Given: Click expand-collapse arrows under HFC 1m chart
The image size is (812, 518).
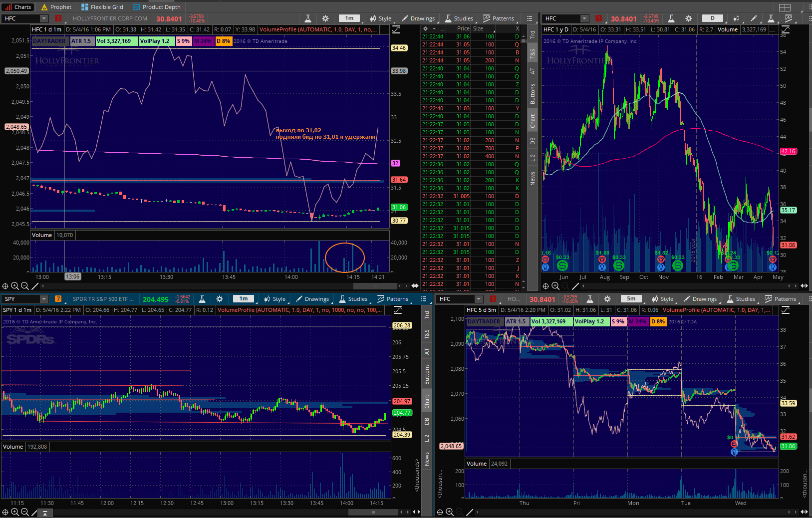Looking at the screenshot, I should coord(415,286).
